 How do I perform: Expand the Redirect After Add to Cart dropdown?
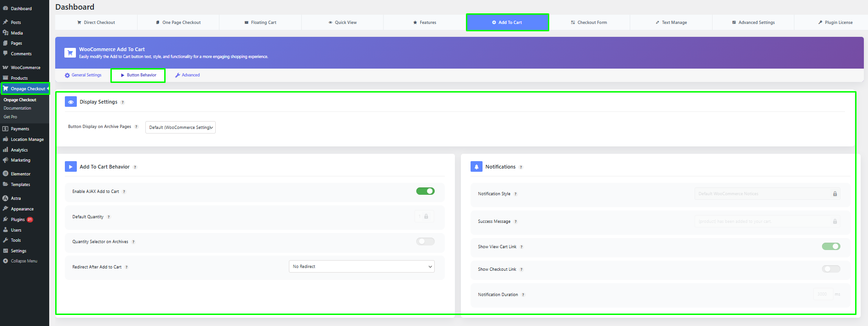(x=362, y=267)
